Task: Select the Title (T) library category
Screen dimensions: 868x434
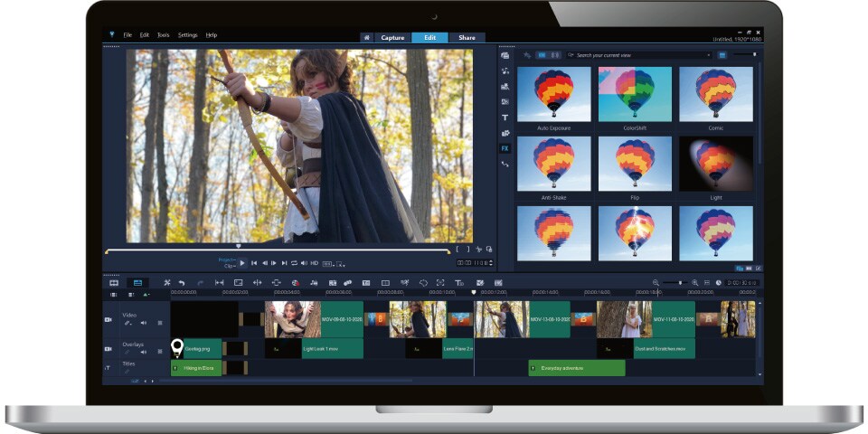Action: (505, 118)
